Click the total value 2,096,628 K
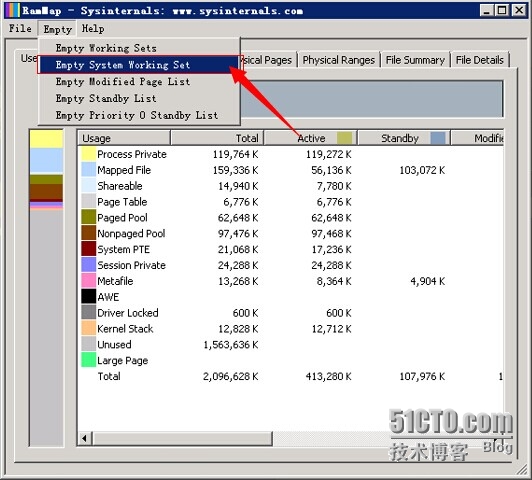 [x=230, y=376]
